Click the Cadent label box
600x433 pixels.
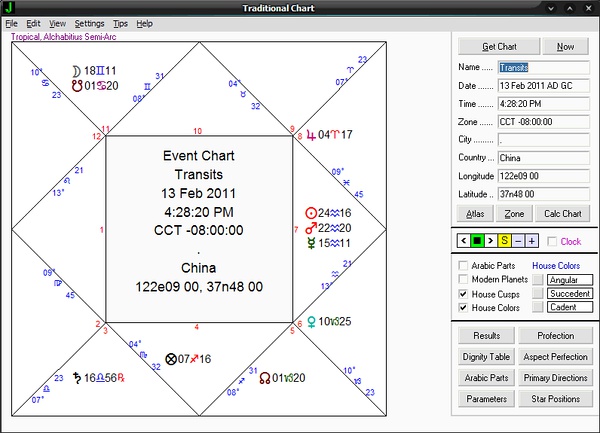pos(570,307)
